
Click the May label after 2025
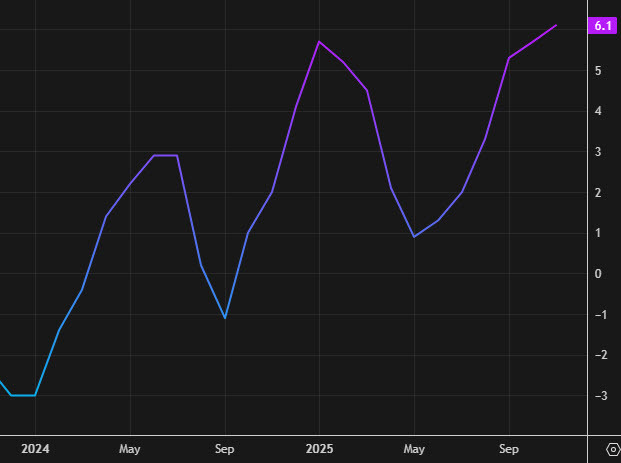click(414, 449)
